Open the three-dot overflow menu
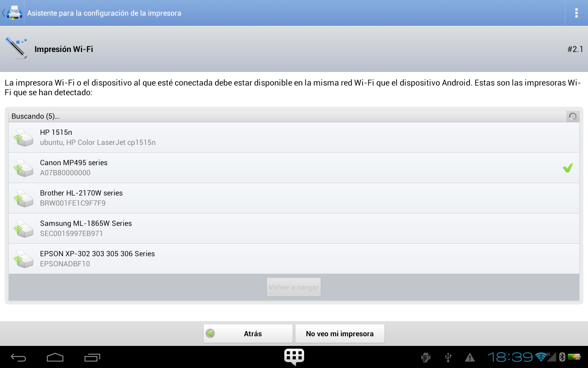The width and height of the screenshot is (588, 368). tap(576, 13)
